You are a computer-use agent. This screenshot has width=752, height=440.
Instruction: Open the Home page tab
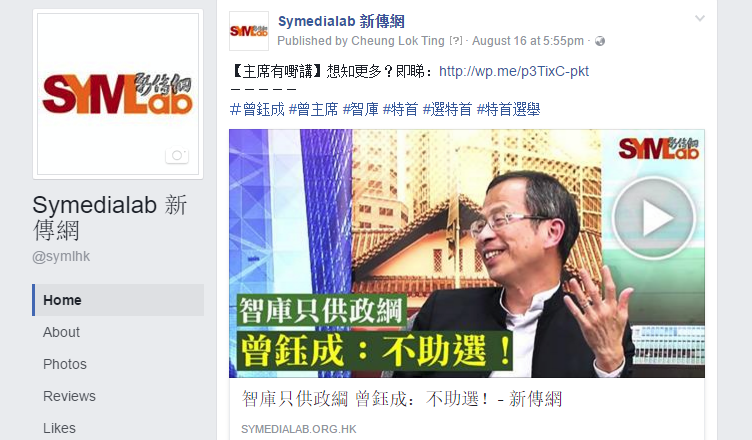[x=118, y=300]
